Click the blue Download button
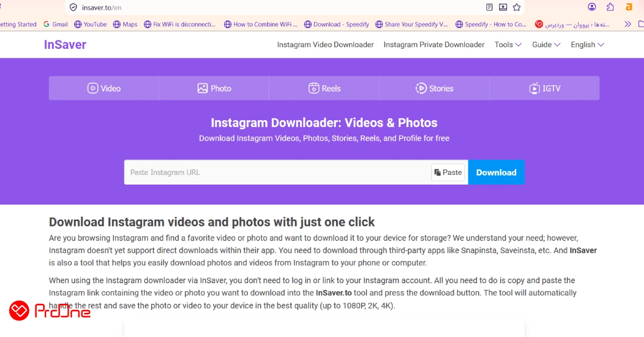Viewport: 644px width, 337px height. coord(496,172)
